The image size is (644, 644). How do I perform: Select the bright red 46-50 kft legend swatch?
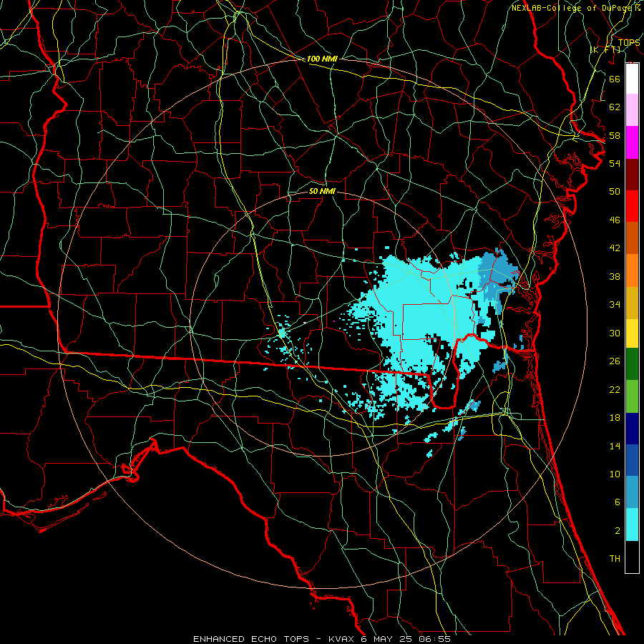[x=632, y=206]
